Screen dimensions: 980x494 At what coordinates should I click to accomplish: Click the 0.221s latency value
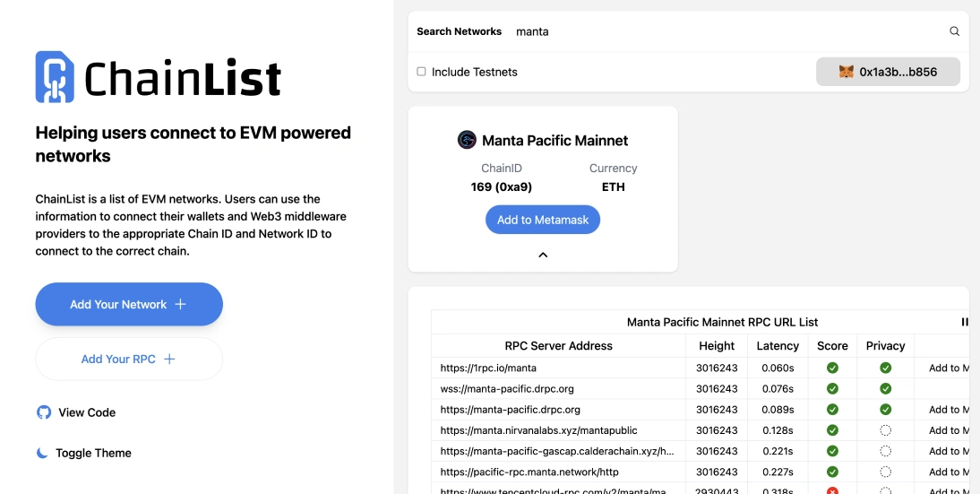click(x=778, y=451)
